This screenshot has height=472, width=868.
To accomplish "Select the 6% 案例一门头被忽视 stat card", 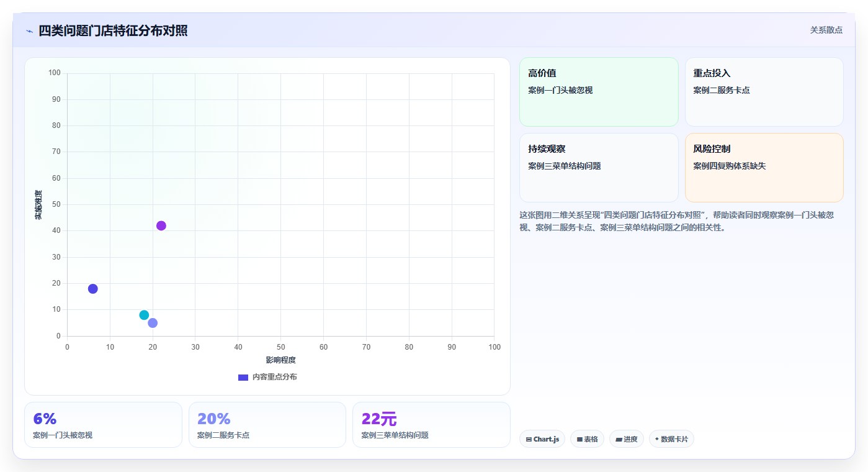I will click(103, 425).
